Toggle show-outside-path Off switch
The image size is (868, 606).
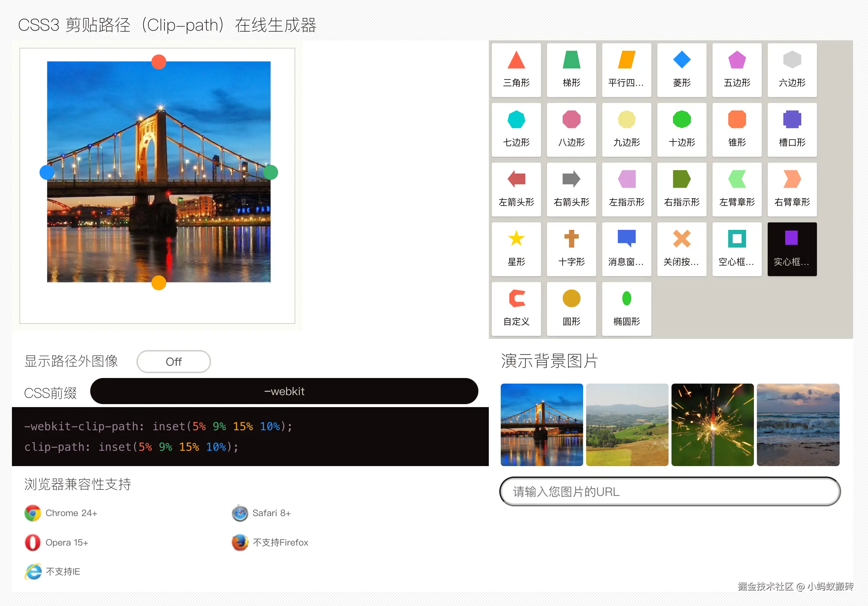coord(173,362)
